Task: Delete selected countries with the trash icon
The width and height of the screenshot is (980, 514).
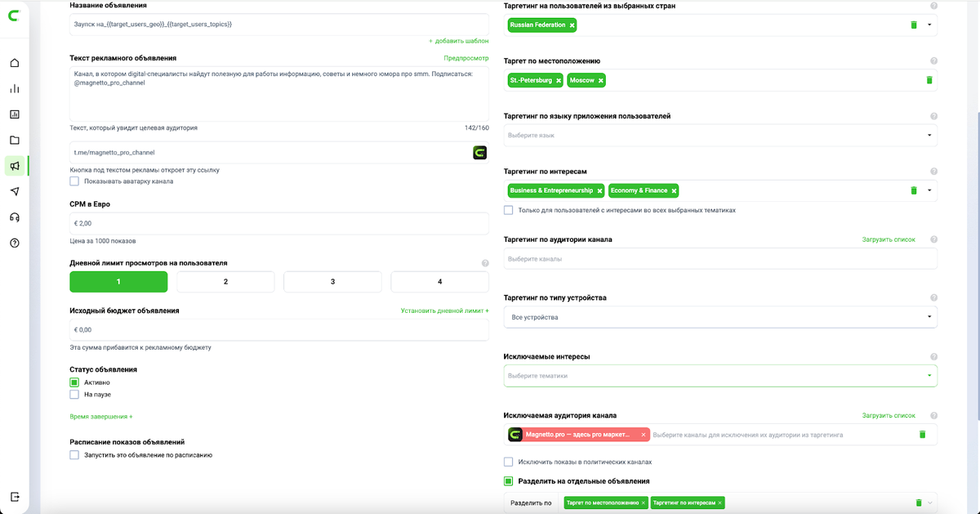Action: pyautogui.click(x=914, y=25)
